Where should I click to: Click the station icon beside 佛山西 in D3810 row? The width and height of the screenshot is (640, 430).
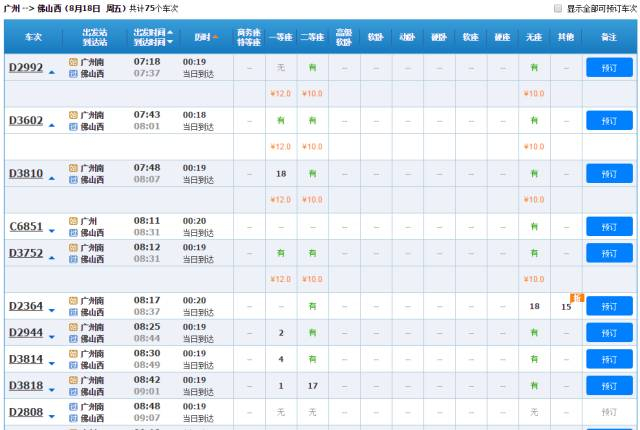tap(73, 180)
